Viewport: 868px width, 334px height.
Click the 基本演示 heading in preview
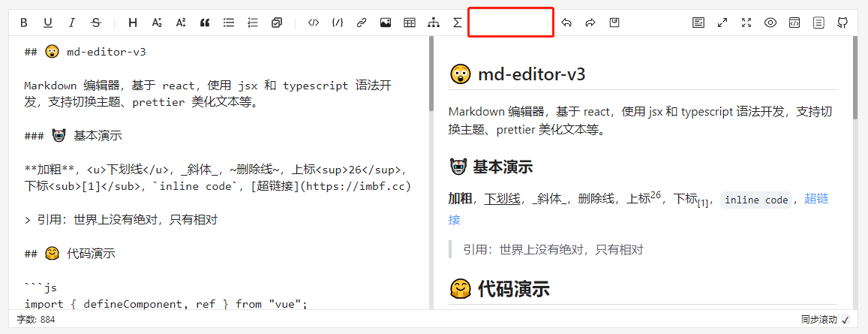point(491,166)
